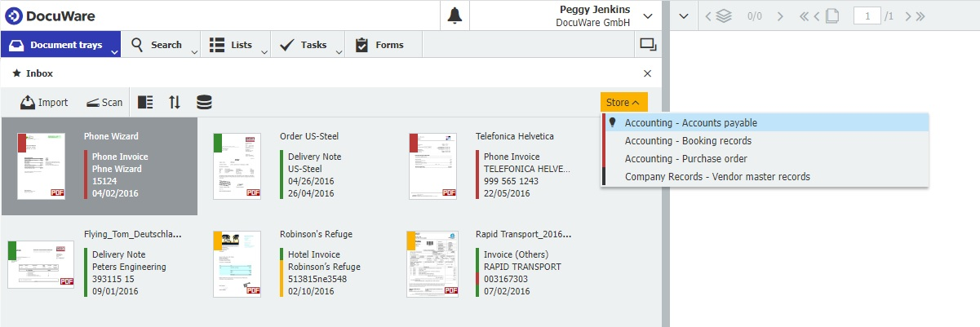Screen dimensions: 980x327
Task: Start a Scan from the toolbar
Action: click(x=104, y=102)
